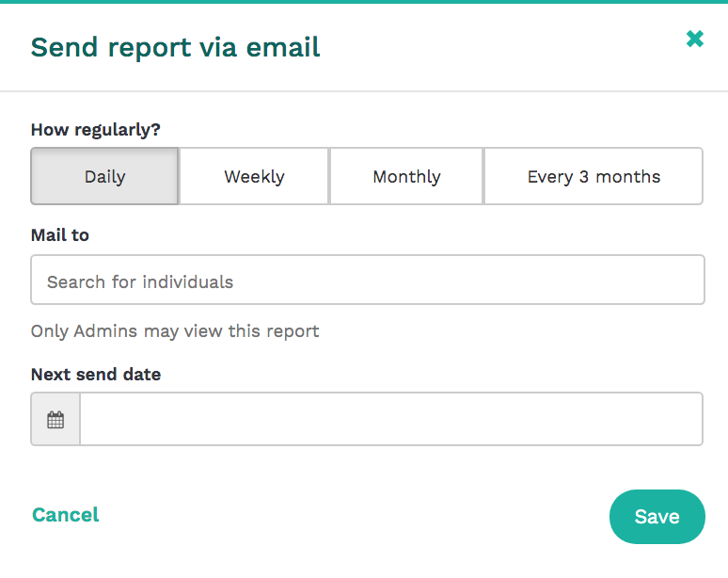Image resolution: width=728 pixels, height=578 pixels.
Task: Save the email report schedule
Action: 657,517
